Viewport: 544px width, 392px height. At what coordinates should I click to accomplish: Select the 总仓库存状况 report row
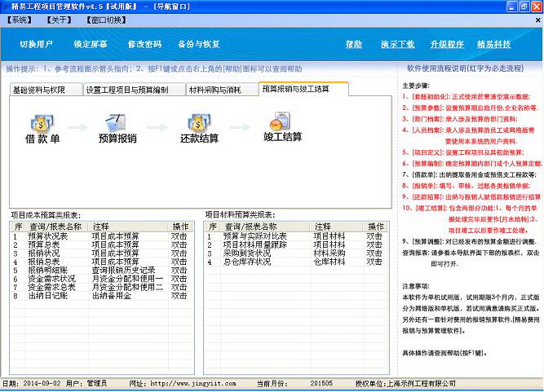pos(296,262)
